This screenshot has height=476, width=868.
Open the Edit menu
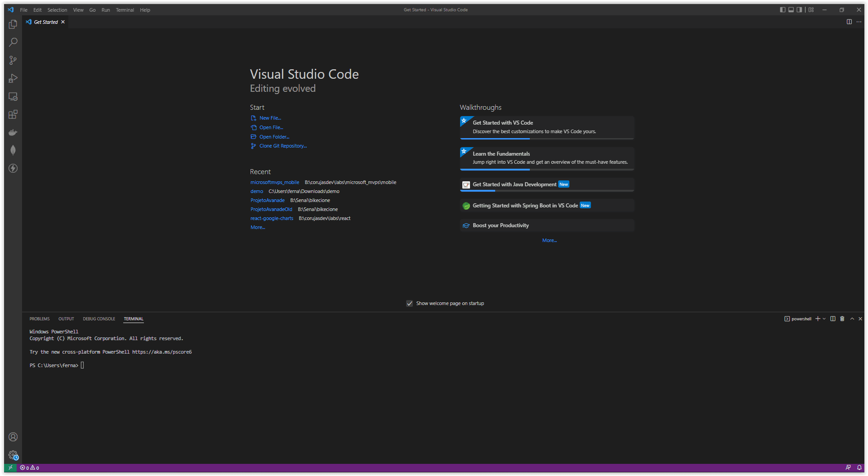(x=37, y=10)
